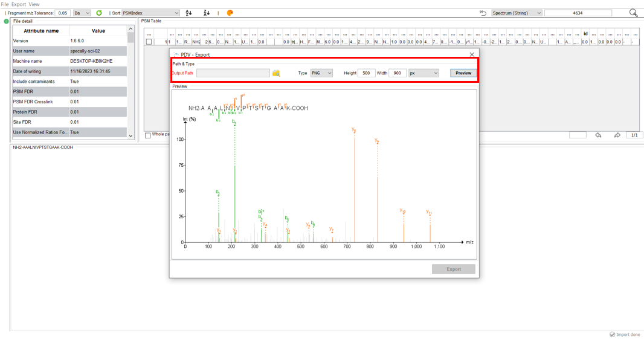Click the file detail scrollbar up arrow
The image size is (644, 339).
click(x=130, y=29)
